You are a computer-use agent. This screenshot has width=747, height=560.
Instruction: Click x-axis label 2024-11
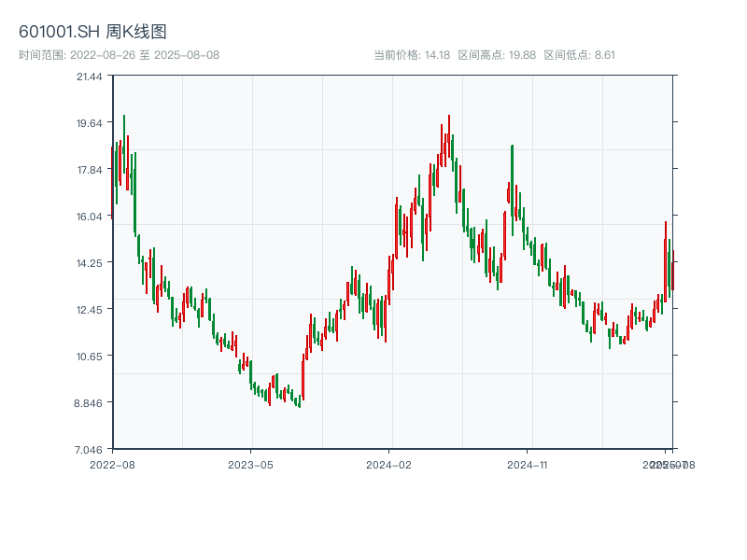click(527, 465)
